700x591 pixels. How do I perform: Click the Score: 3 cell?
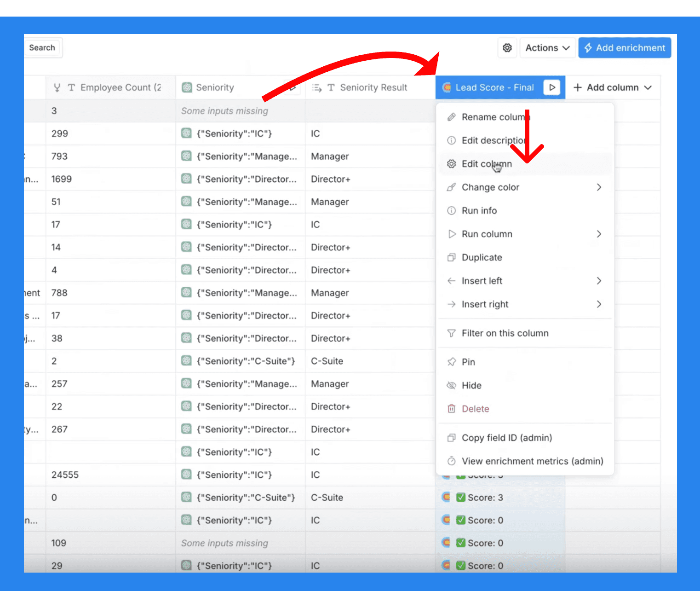click(500, 498)
